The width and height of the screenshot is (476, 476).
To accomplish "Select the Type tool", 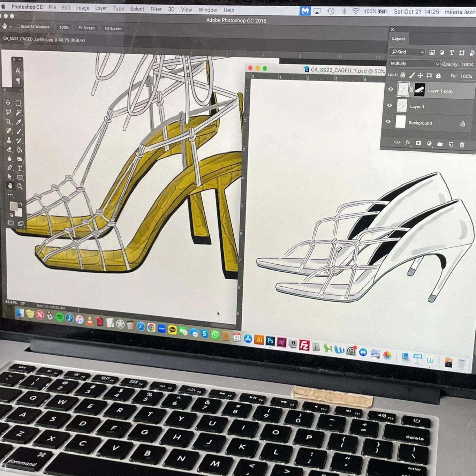I will click(x=20, y=168).
